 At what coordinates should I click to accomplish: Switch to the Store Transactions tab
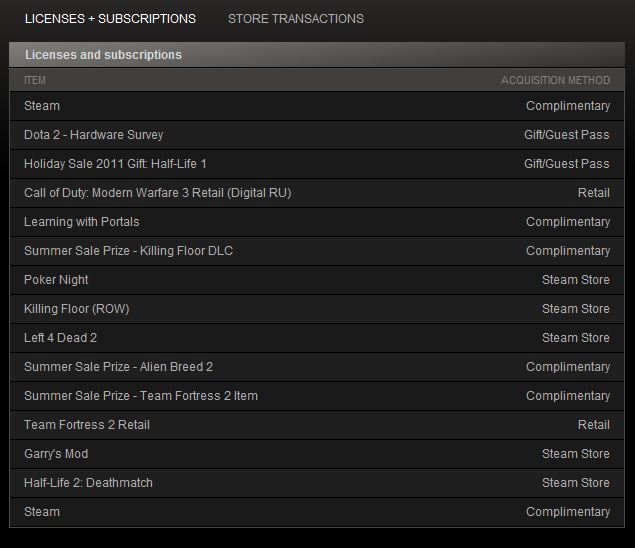click(296, 19)
